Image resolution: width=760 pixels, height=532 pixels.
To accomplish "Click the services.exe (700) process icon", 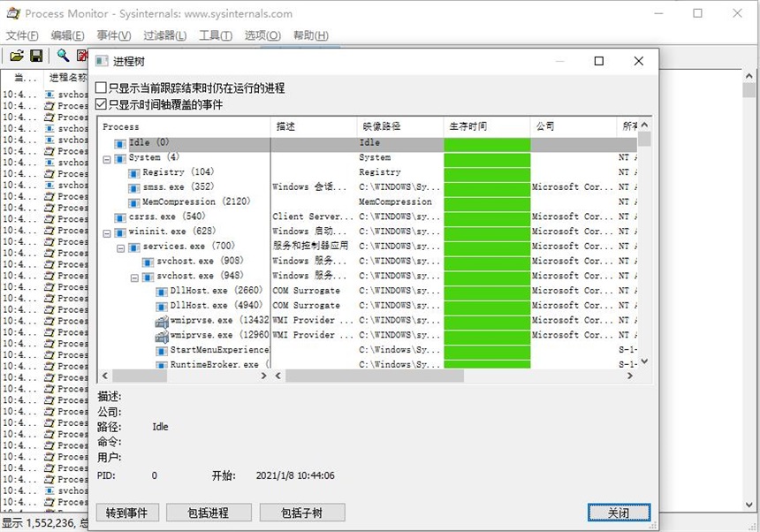I will (133, 247).
